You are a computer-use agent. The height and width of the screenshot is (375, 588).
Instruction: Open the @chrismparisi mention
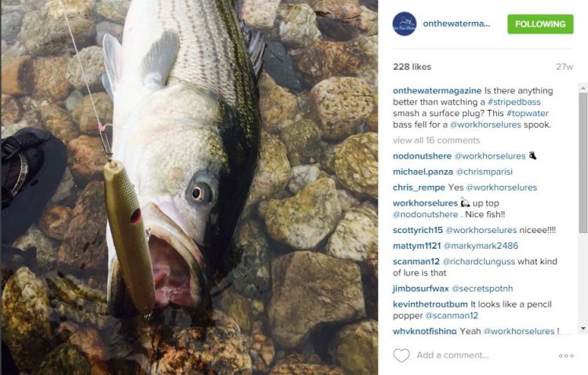click(x=485, y=172)
